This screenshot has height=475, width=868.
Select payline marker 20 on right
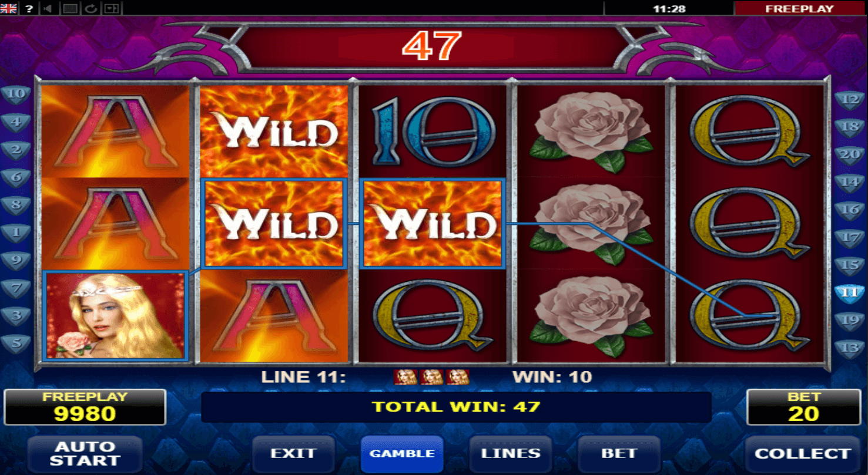(849, 154)
